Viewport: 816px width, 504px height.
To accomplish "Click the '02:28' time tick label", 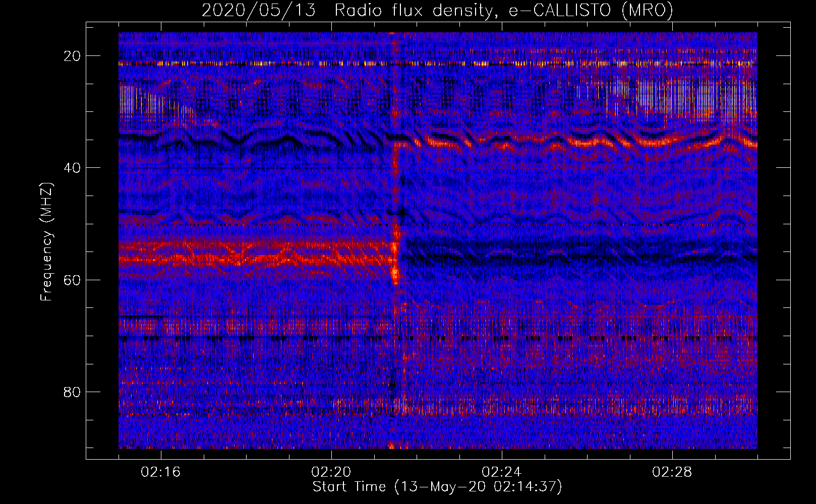I will click(672, 472).
